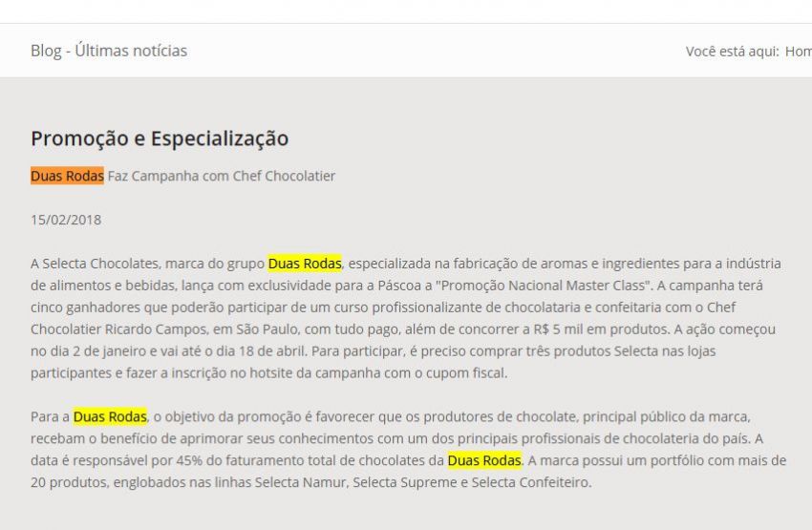Image resolution: width=812 pixels, height=530 pixels.
Task: Click the 'Faz Campanha com Chef Chocolatier' subtitle
Action: (222, 176)
